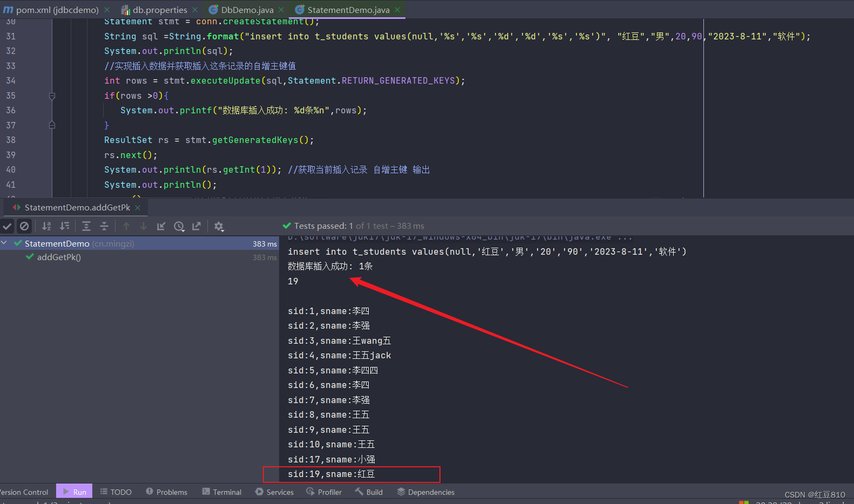Click the properties file icon on db.properties tab
The width and height of the screenshot is (854, 504).
pyautogui.click(x=126, y=10)
